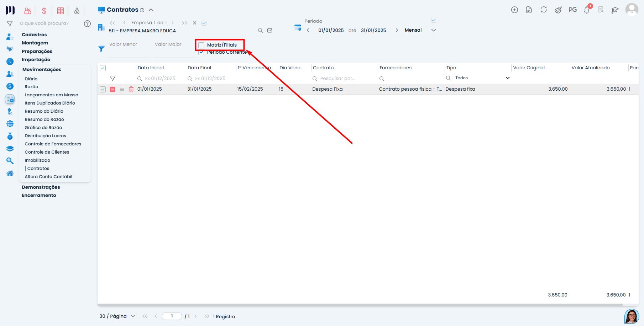The width and height of the screenshot is (644, 326).
Task: Uncheck the Período Corrente checkbox
Action: tap(201, 52)
